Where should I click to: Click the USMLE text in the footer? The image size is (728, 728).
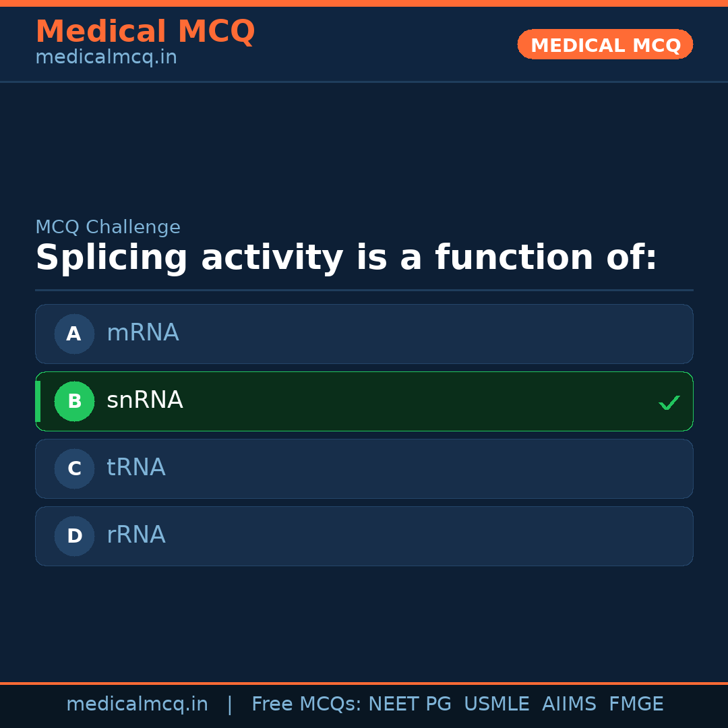point(496,704)
